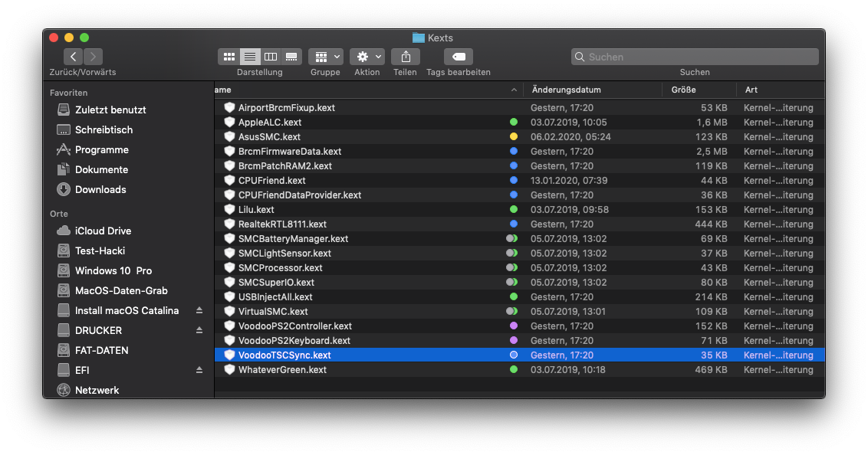
Task: Eject the DRUCKER volume
Action: [x=199, y=330]
